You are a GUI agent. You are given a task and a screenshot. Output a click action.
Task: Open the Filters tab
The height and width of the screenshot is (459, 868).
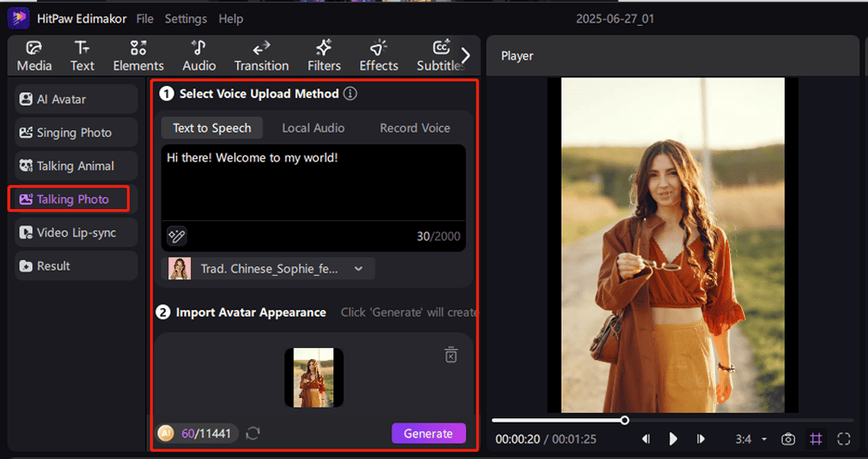point(324,56)
